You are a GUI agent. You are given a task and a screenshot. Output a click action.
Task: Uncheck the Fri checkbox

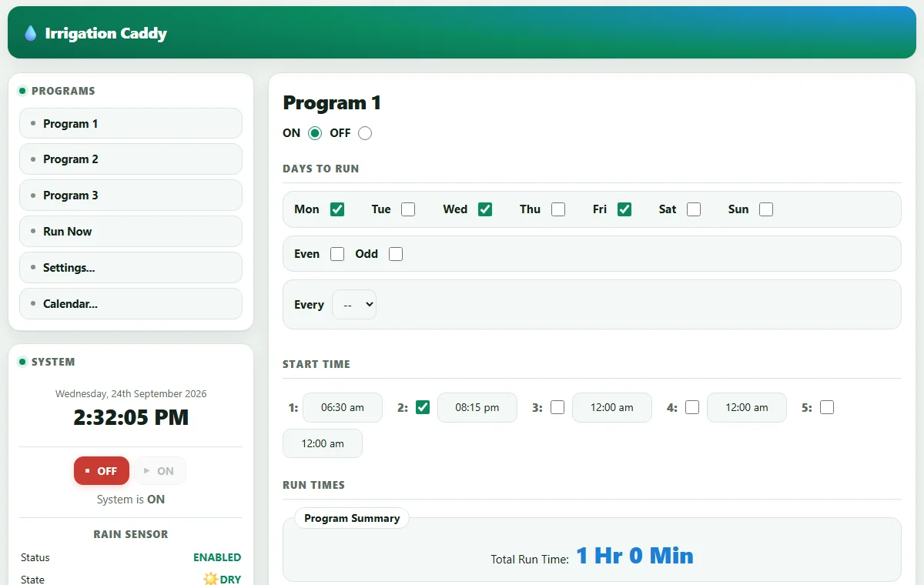click(x=624, y=209)
